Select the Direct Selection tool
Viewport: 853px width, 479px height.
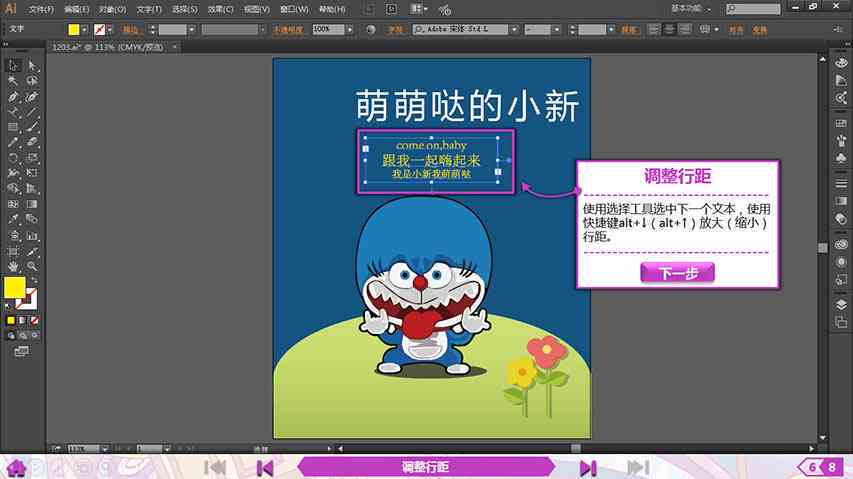point(32,65)
